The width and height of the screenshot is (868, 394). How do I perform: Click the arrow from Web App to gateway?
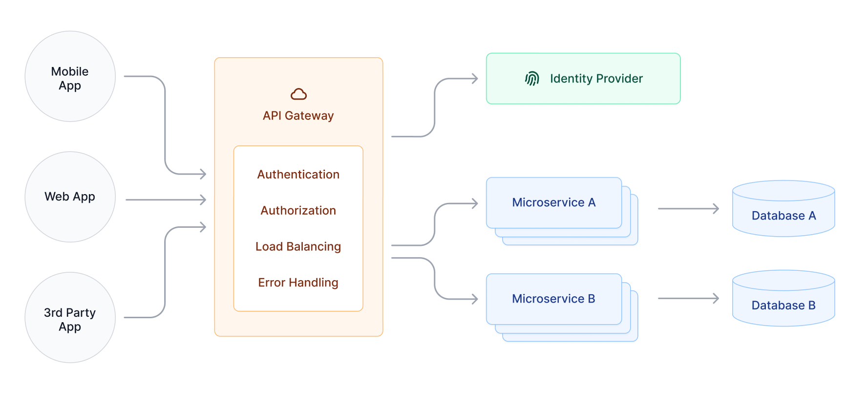tap(165, 199)
